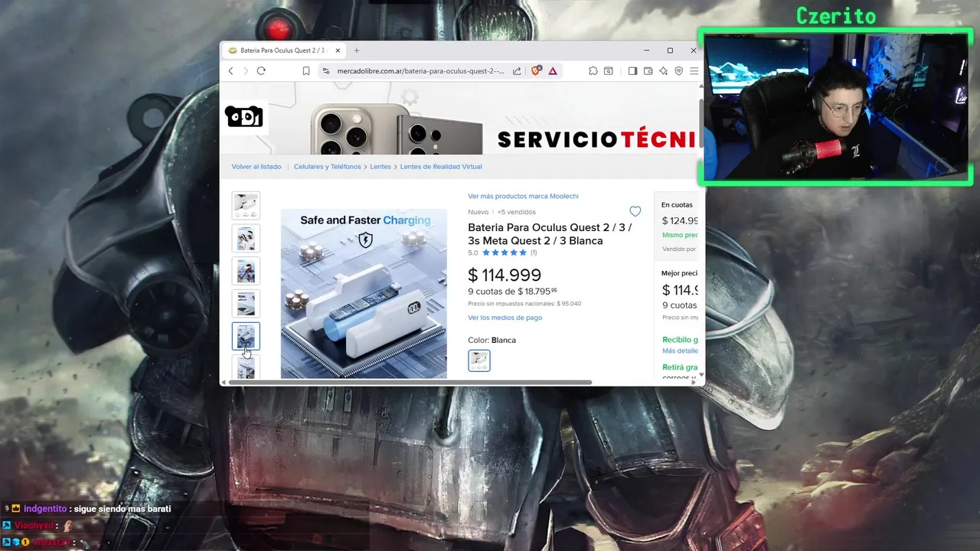Image resolution: width=980 pixels, height=551 pixels.
Task: Select the highlighted fifth product thumbnail
Action: pyautogui.click(x=246, y=336)
